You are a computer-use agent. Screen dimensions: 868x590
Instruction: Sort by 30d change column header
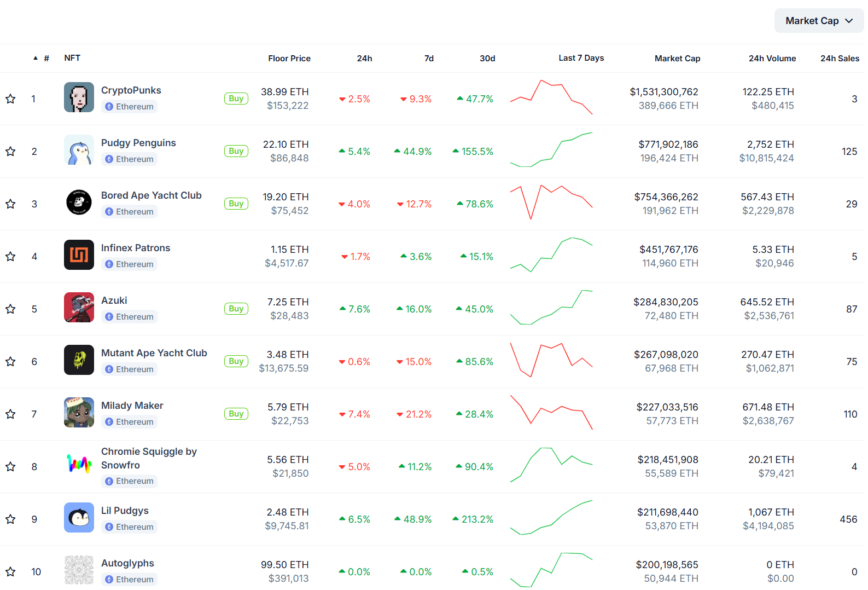coord(487,59)
